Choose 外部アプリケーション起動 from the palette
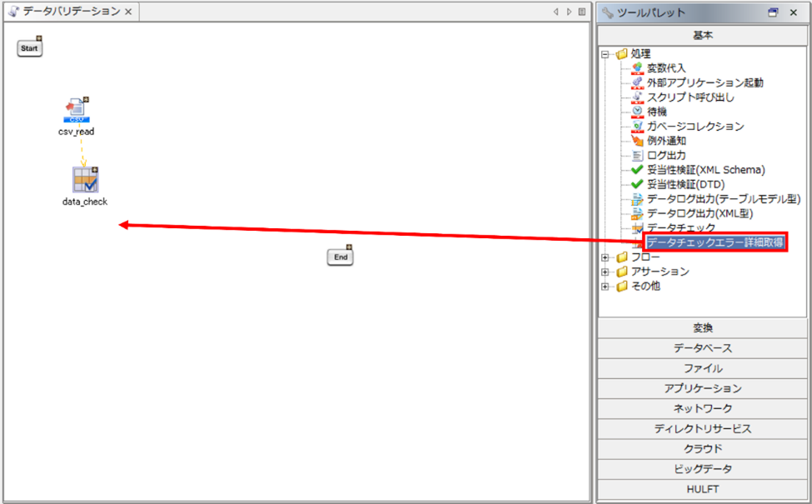The image size is (812, 504). (704, 82)
